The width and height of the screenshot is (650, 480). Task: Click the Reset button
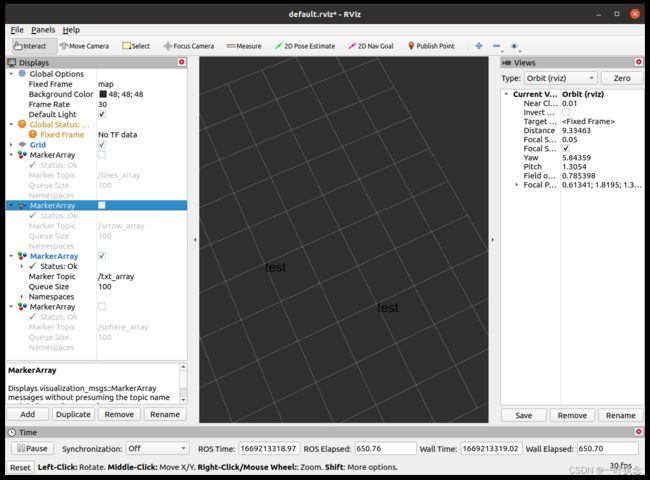(x=20, y=467)
